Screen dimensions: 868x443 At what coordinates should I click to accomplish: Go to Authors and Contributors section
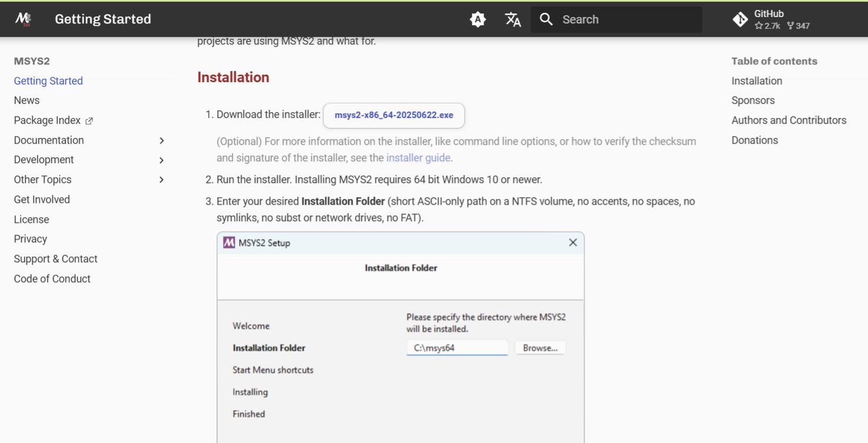789,120
